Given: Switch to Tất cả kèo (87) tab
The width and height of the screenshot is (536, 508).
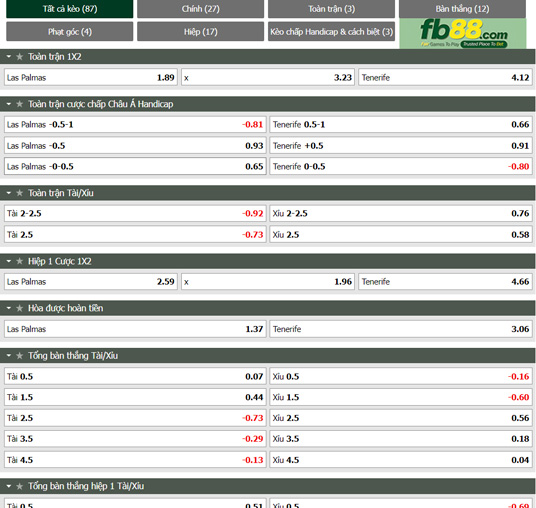Looking at the screenshot, I should pos(70,9).
